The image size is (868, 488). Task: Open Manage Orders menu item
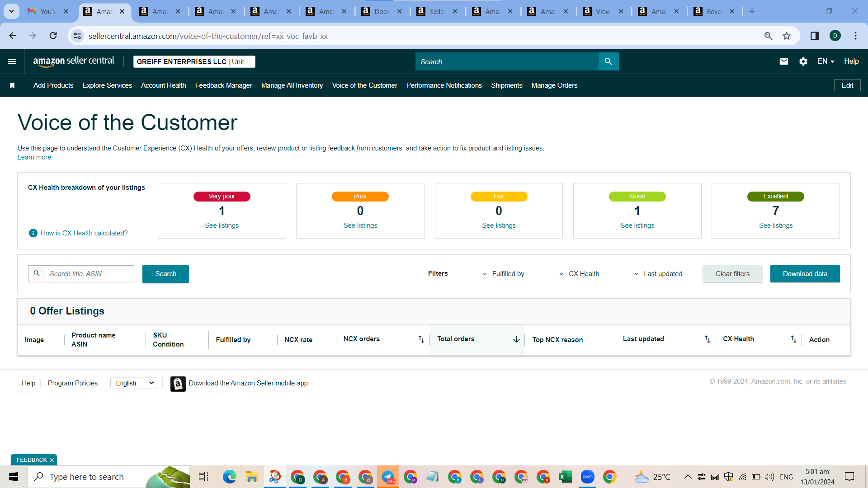(x=555, y=85)
